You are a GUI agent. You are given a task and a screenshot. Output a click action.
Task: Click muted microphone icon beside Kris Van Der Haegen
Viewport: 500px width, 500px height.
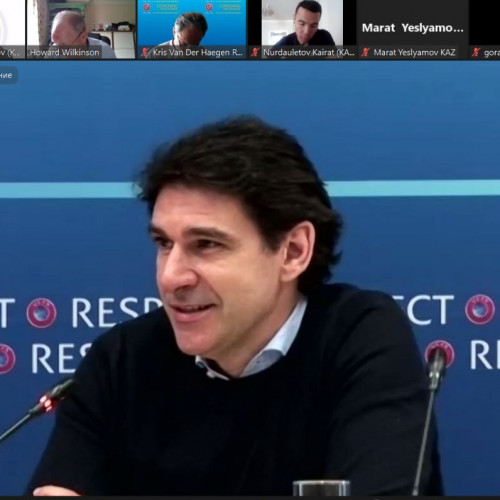click(144, 52)
